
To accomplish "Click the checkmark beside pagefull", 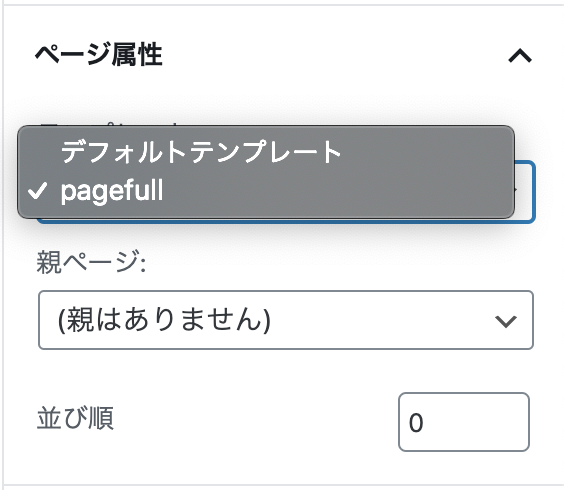I will (x=38, y=190).
